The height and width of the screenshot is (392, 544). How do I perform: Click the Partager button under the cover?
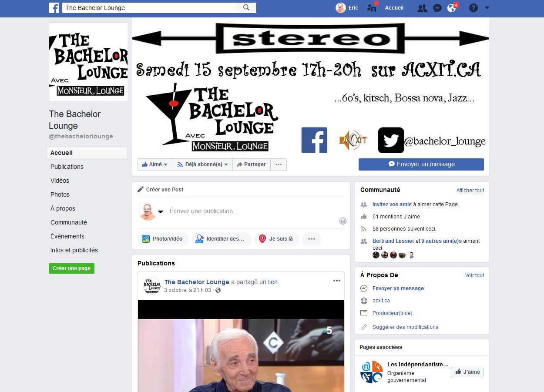pyautogui.click(x=252, y=164)
